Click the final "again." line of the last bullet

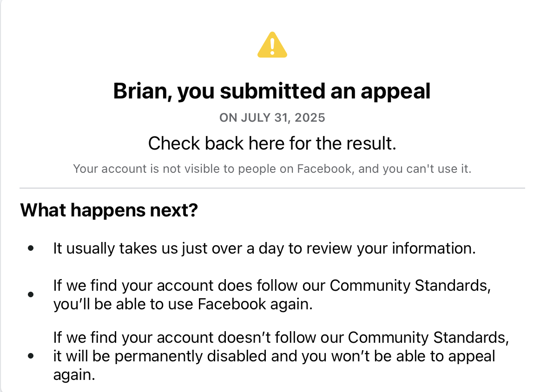point(74,375)
